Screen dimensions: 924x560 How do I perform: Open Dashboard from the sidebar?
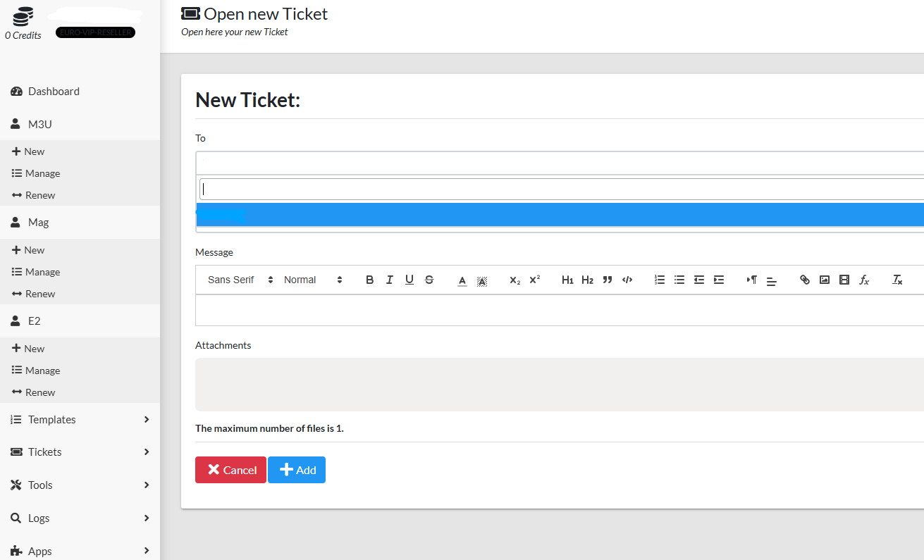pos(54,92)
